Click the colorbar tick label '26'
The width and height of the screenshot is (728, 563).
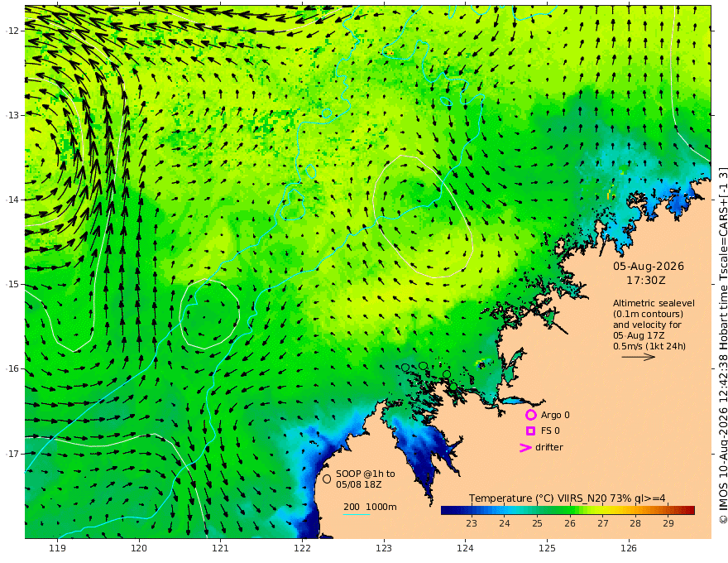tap(570, 523)
